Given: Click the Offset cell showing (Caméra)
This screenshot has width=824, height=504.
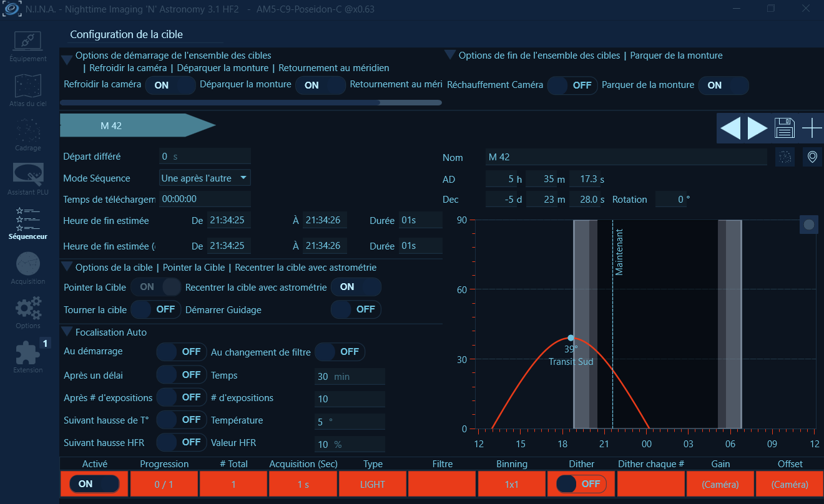Looking at the screenshot, I should (790, 484).
